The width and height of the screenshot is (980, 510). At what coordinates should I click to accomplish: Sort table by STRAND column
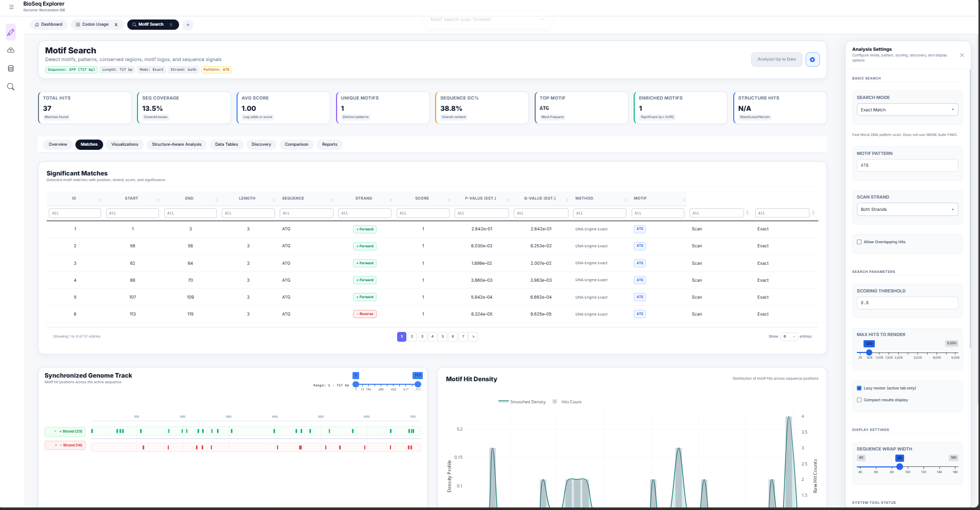[364, 198]
